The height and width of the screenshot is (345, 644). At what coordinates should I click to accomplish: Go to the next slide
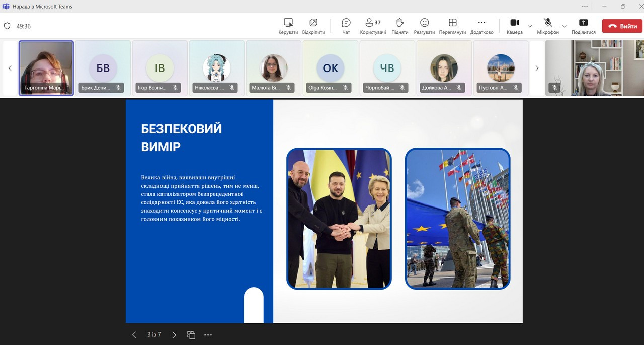[174, 335]
